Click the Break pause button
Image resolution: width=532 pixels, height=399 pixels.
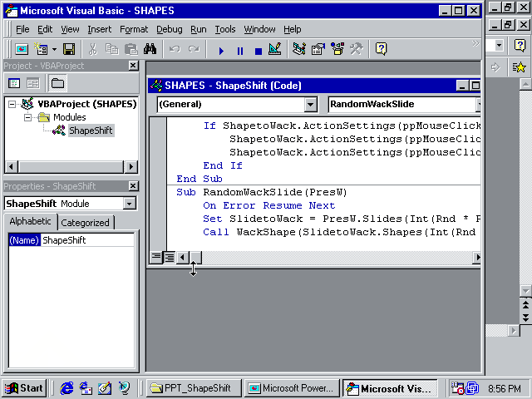tap(240, 51)
